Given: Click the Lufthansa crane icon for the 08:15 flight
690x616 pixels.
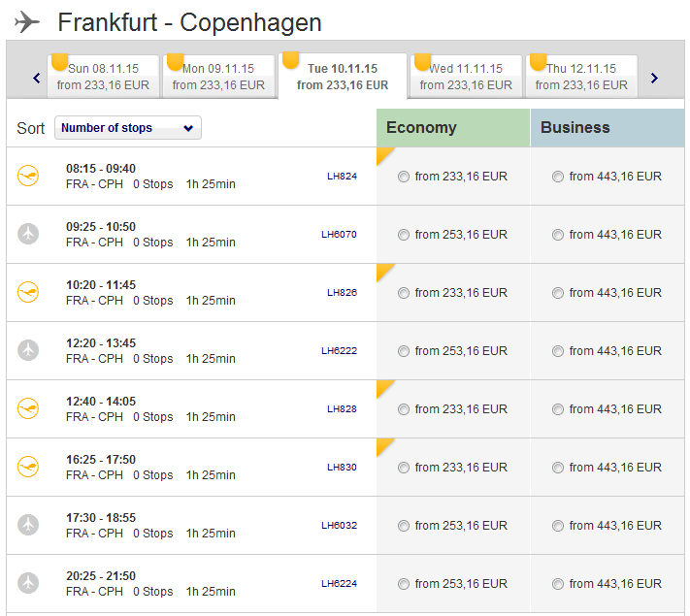Looking at the screenshot, I should [28, 176].
